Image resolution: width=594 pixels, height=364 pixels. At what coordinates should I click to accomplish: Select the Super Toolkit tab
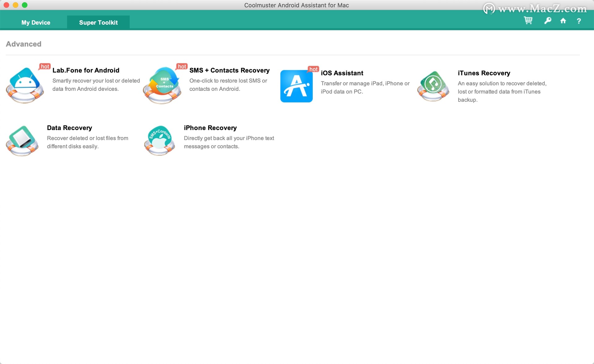[x=98, y=23]
